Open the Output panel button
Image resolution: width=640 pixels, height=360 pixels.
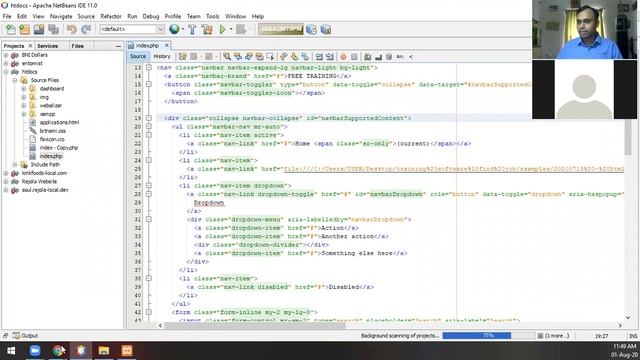coord(25,336)
